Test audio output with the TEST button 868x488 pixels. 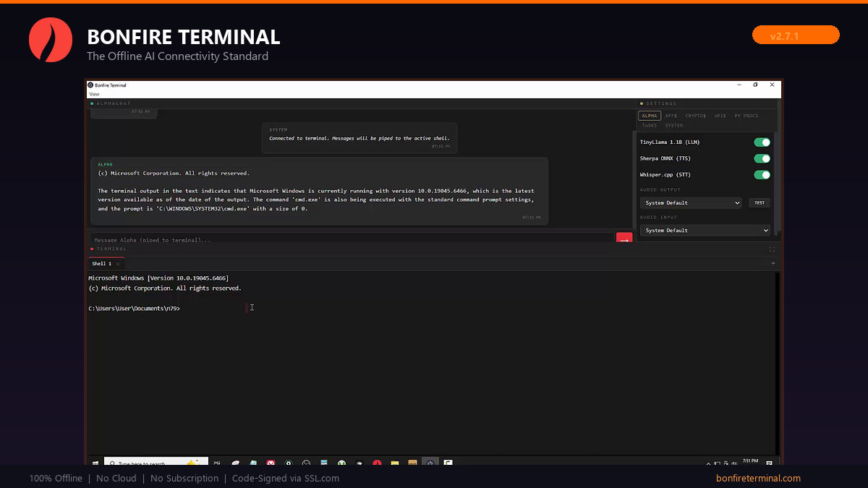(x=759, y=203)
